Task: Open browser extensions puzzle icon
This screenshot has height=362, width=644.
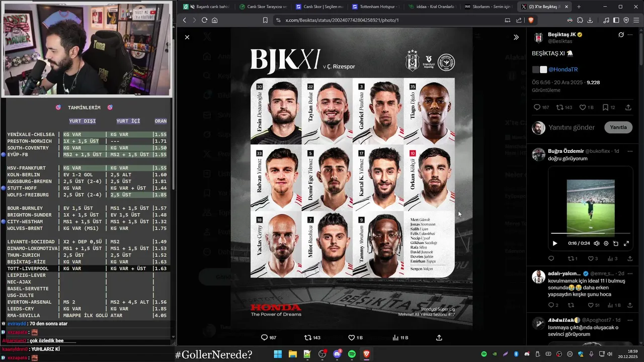Action: point(580,20)
